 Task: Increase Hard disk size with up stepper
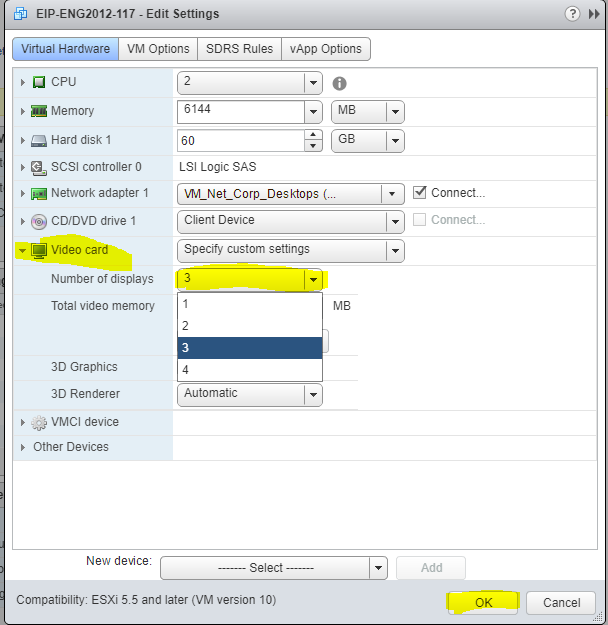pyautogui.click(x=314, y=134)
